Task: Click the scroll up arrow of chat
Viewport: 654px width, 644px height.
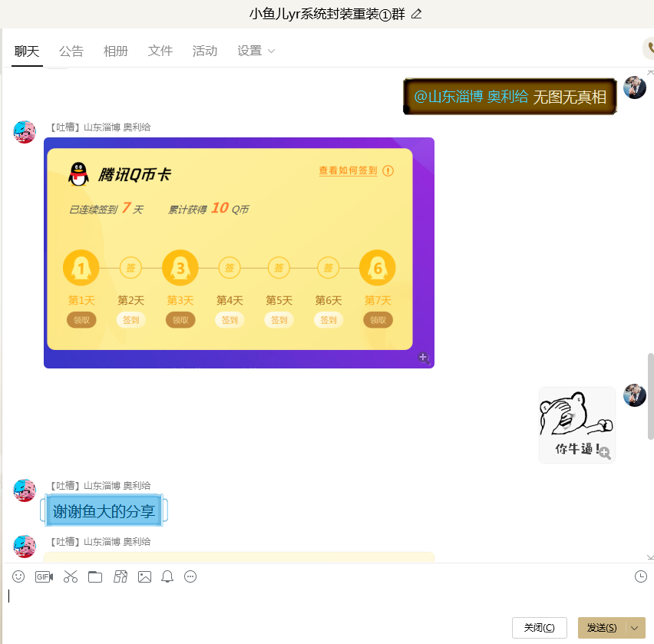Action: point(650,73)
